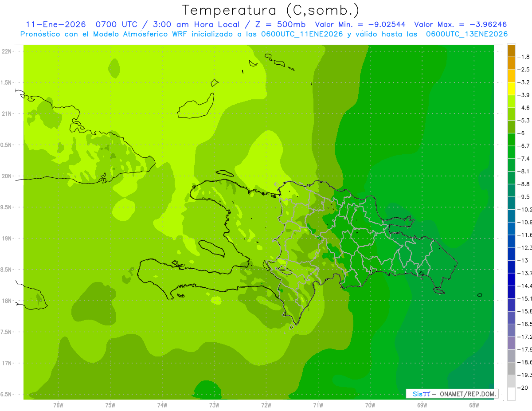This screenshot has width=532, height=411.
Task: Click the 'Temperatura (C,somb.)' chart title
Action: pyautogui.click(x=271, y=10)
